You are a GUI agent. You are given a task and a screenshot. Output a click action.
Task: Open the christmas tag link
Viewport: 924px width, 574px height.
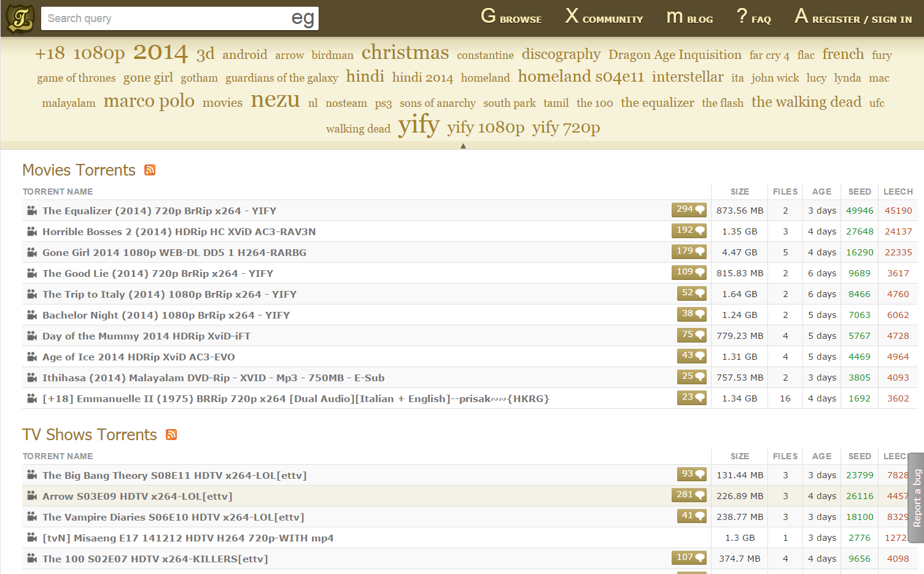[405, 52]
